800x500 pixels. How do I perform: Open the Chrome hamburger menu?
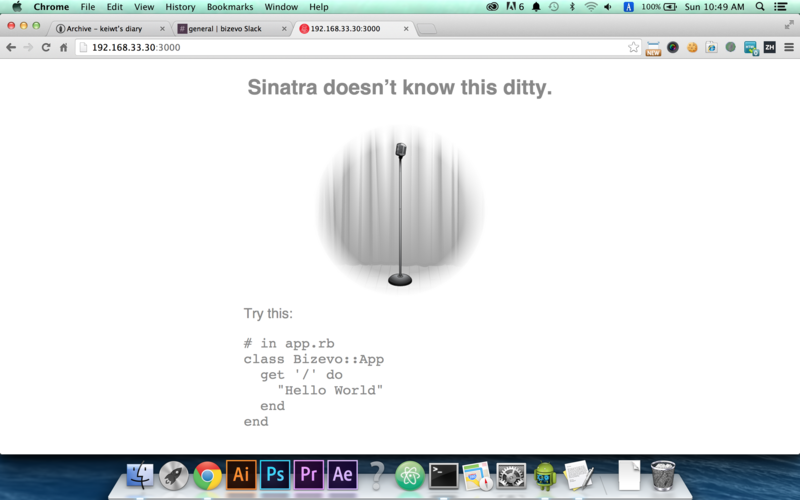(x=789, y=47)
